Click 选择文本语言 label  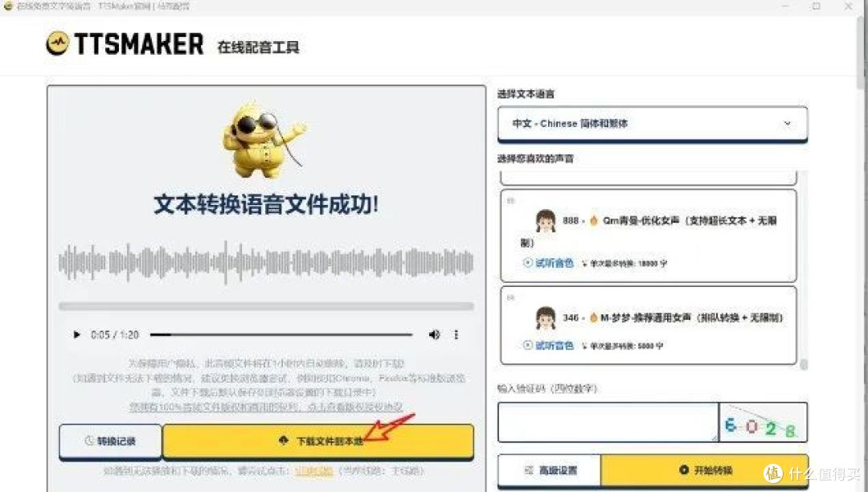(x=526, y=94)
